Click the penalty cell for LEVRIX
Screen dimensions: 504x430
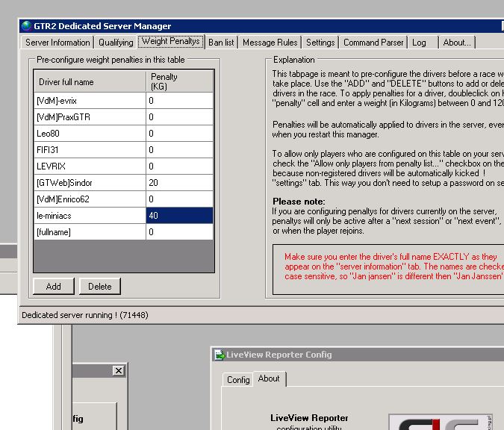[180, 166]
